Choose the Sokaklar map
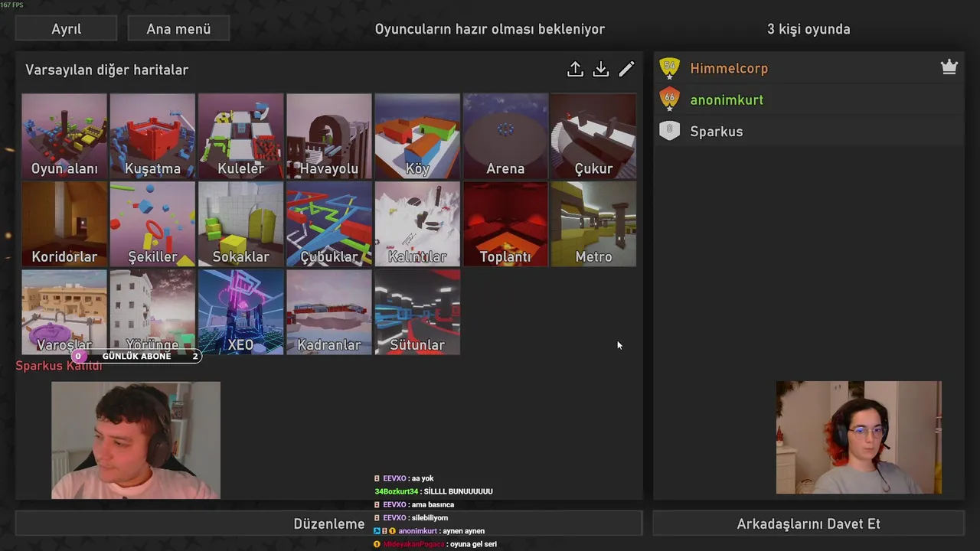Viewport: 980px width, 551px height. 240,224
